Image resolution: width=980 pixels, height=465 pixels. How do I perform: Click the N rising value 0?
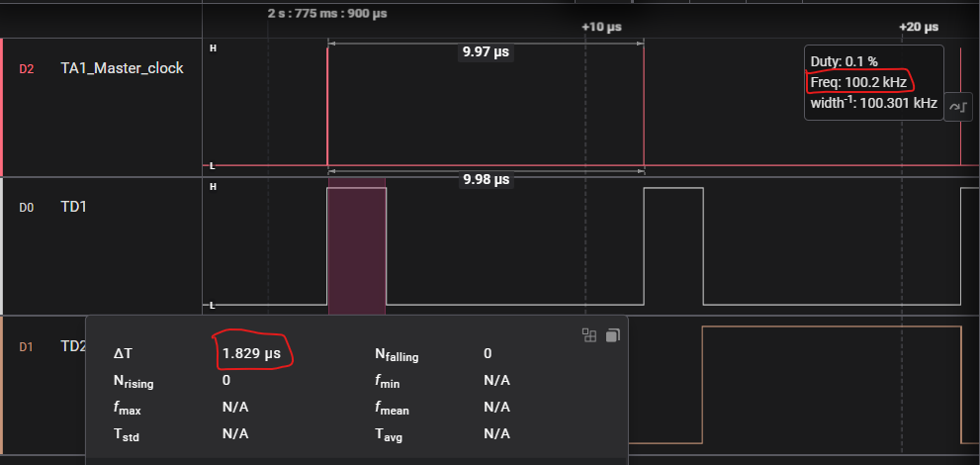pyautogui.click(x=226, y=380)
